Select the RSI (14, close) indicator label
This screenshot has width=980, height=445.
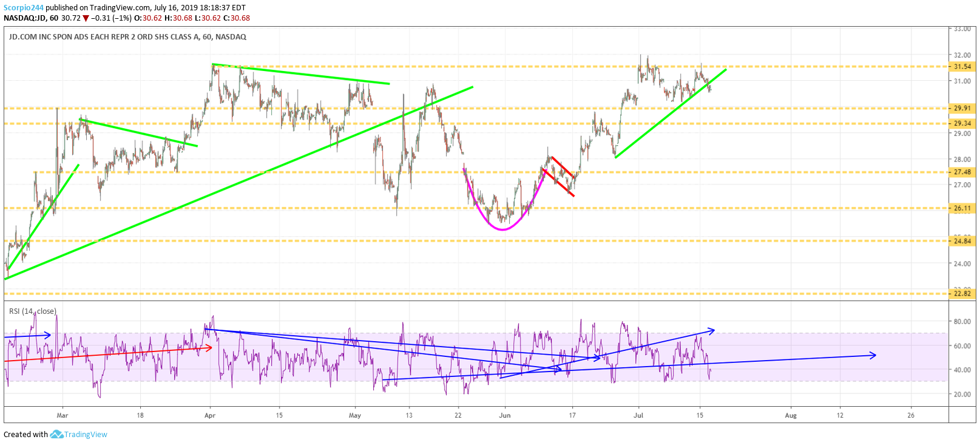pyautogui.click(x=33, y=311)
